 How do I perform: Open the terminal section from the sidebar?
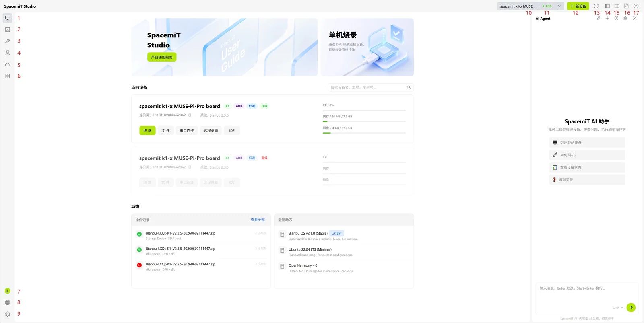coord(7,29)
